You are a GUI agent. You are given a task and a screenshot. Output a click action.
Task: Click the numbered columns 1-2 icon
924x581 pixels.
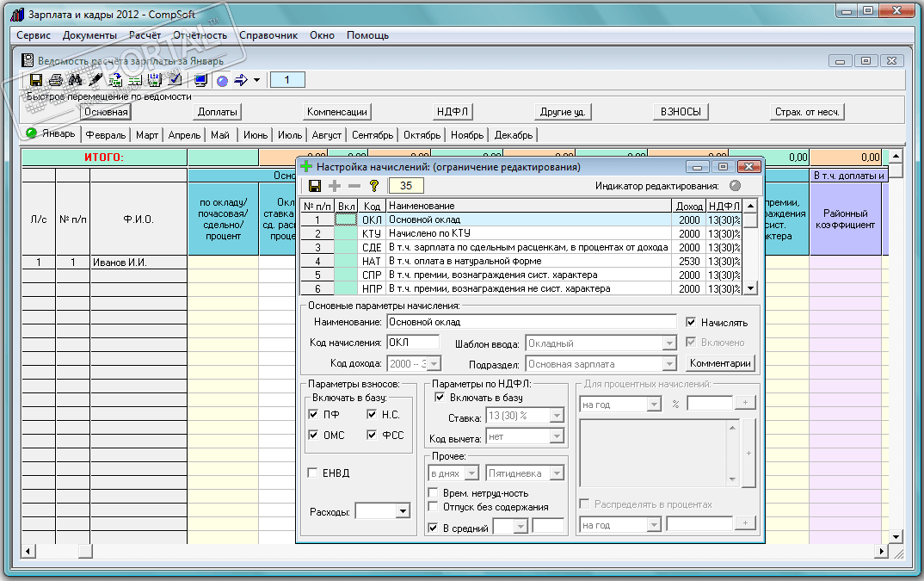[x=155, y=80]
